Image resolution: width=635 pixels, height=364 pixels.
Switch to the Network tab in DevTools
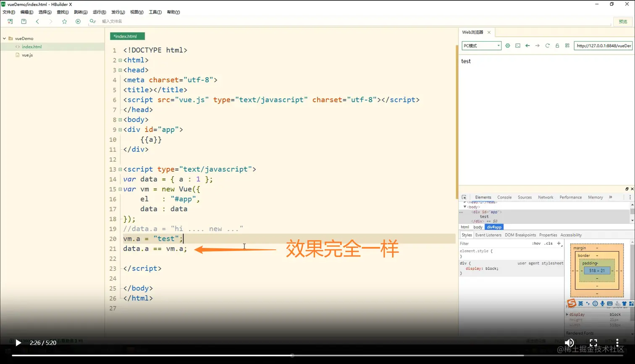click(x=546, y=197)
